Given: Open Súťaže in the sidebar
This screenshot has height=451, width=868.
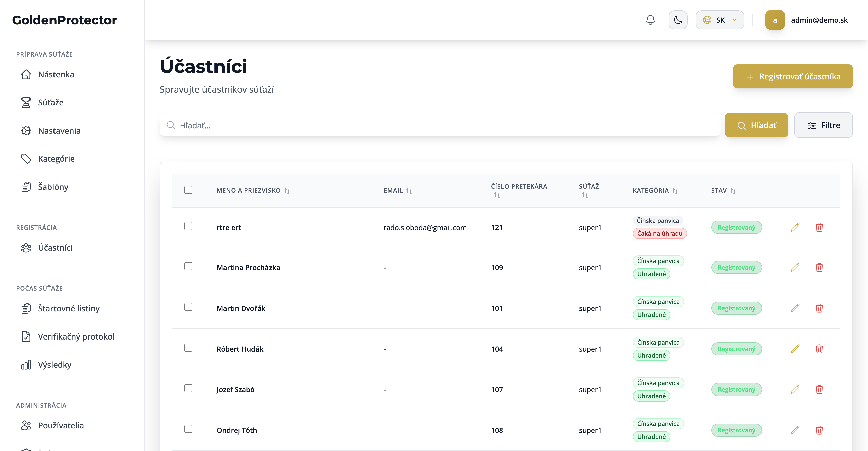Looking at the screenshot, I should (50, 102).
